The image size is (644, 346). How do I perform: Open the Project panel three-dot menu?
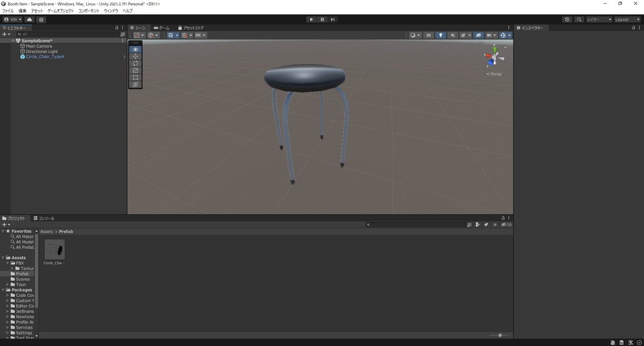point(509,218)
